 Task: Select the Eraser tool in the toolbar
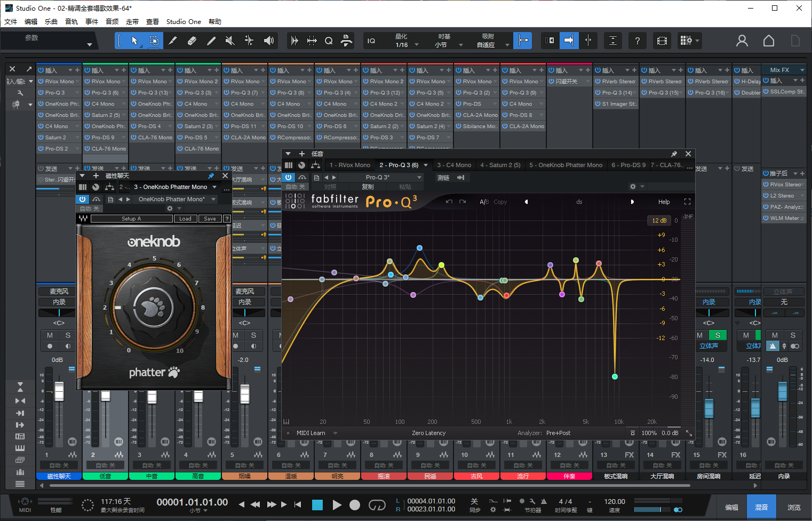pos(192,41)
